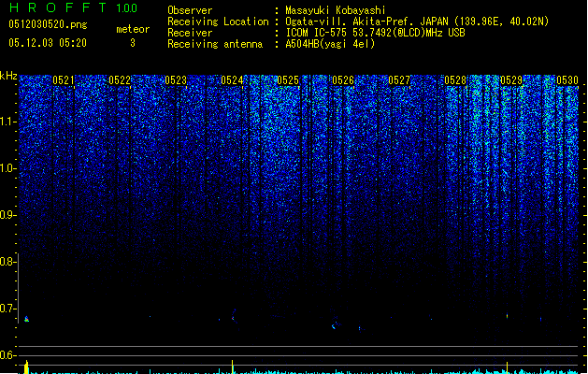The image size is (588, 374).
Task: Click the 1.0 frequency axis label
Action: 7,168
